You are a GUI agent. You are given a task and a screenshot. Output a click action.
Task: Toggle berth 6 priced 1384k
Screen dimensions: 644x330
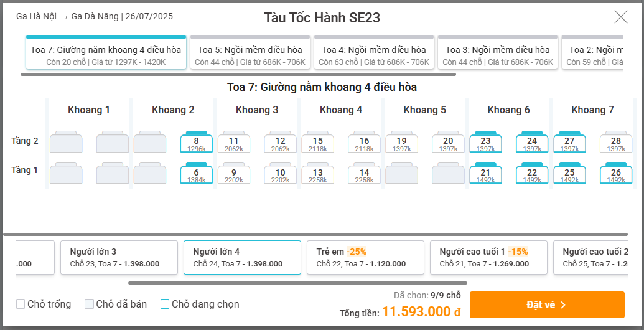click(x=197, y=173)
